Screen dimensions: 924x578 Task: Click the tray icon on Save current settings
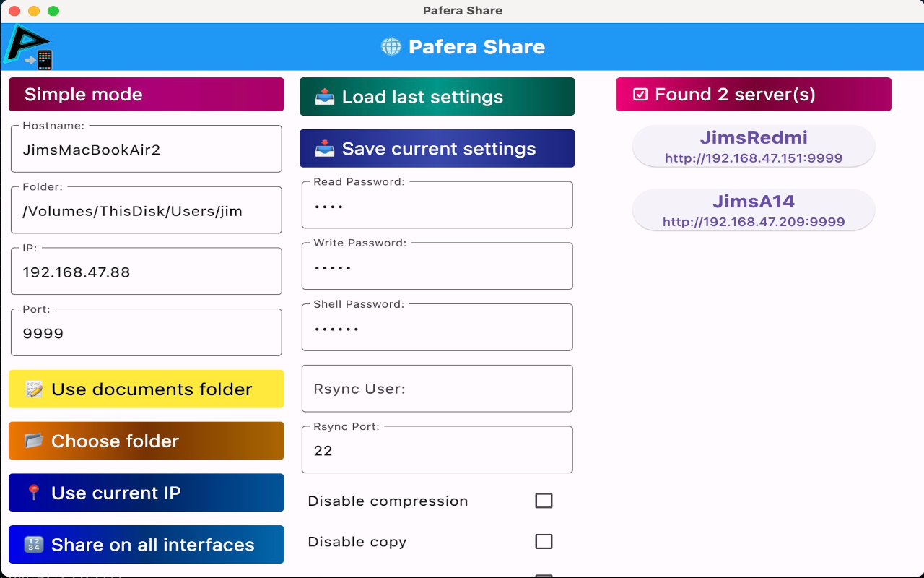[x=325, y=149]
